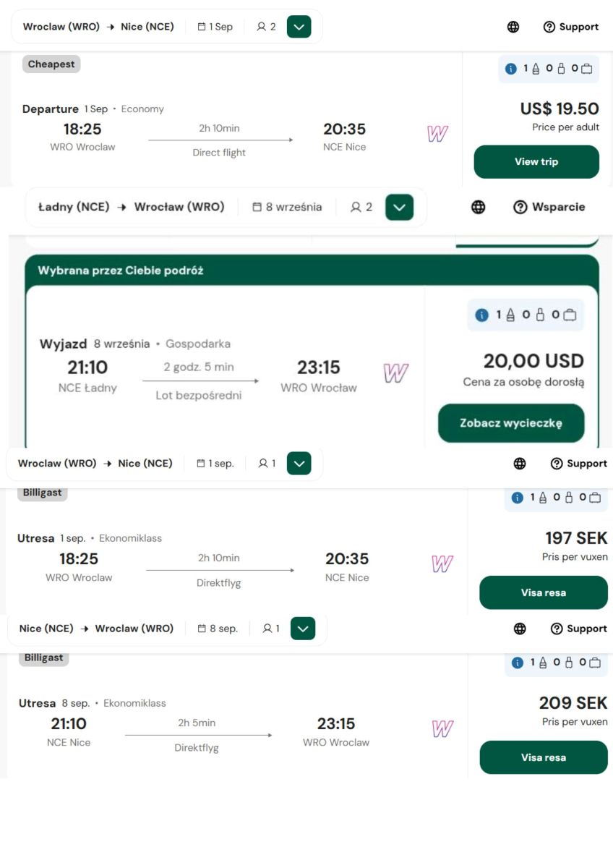Viewport: 613px width, 868px height.
Task: Click the baggage info icon above 20,00 USD
Action: point(482,315)
